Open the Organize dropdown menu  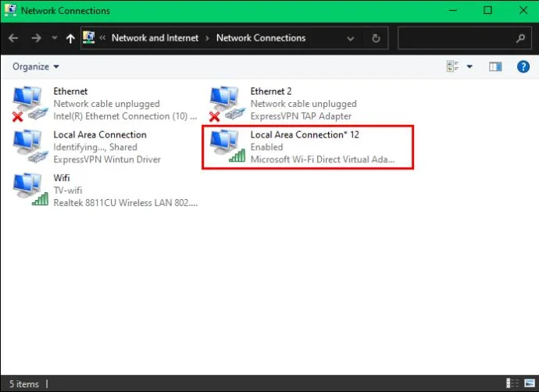pos(36,67)
